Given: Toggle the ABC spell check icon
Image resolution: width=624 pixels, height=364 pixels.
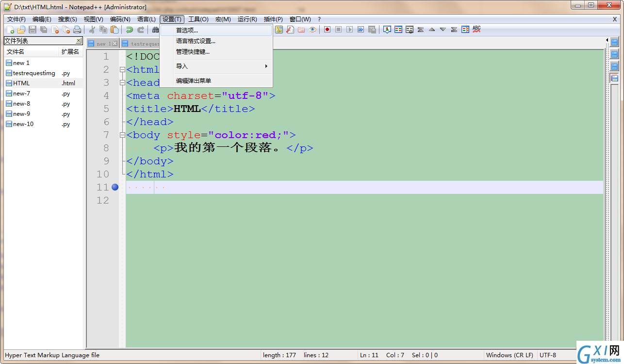Looking at the screenshot, I should (476, 30).
